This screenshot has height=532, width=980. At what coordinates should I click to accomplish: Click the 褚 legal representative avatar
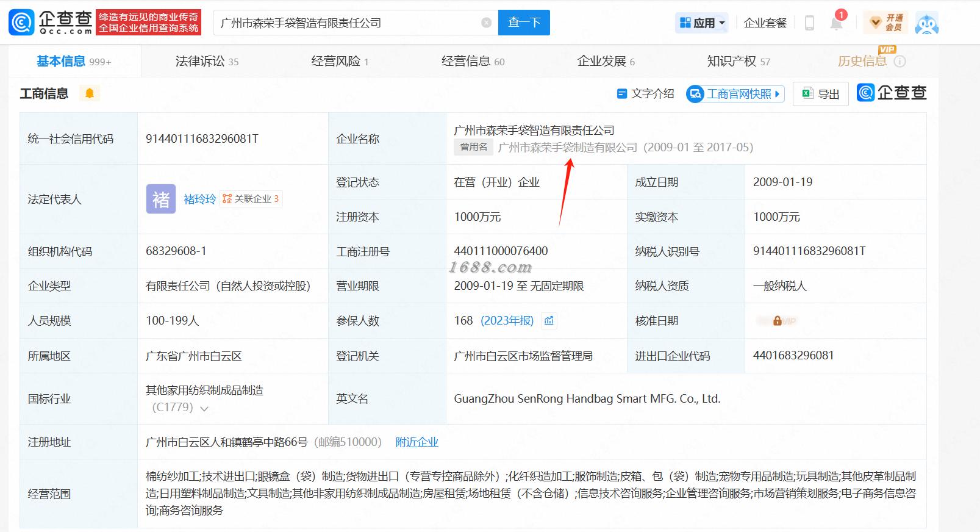pos(161,199)
